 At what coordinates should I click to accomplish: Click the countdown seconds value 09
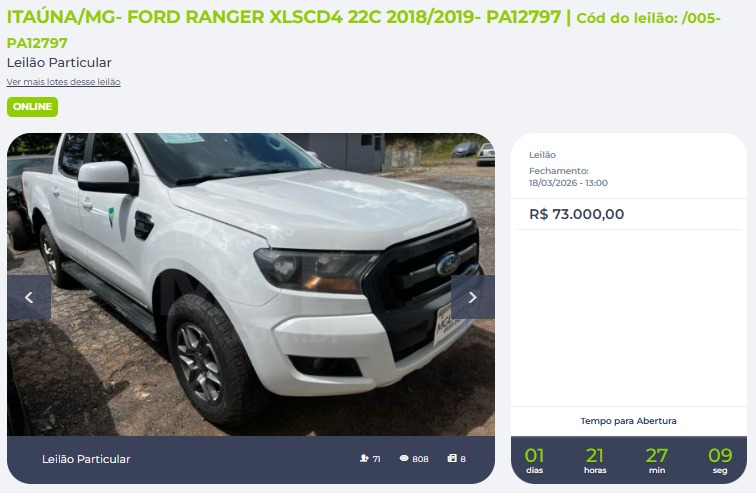coord(720,455)
